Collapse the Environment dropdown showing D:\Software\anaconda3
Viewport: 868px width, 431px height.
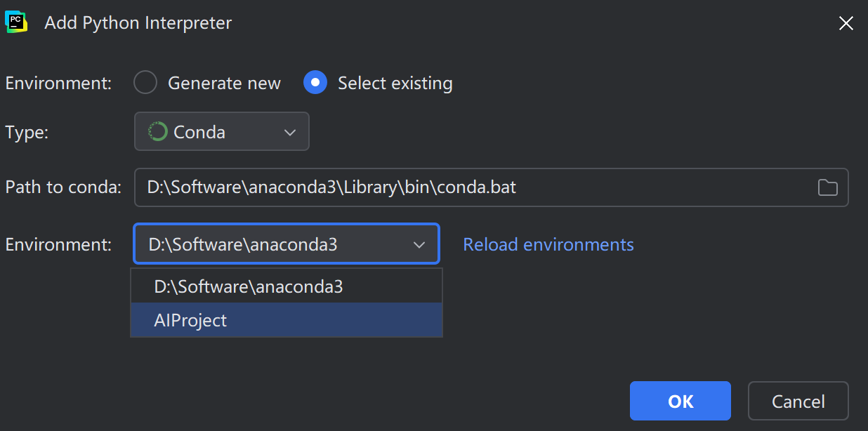[287, 244]
